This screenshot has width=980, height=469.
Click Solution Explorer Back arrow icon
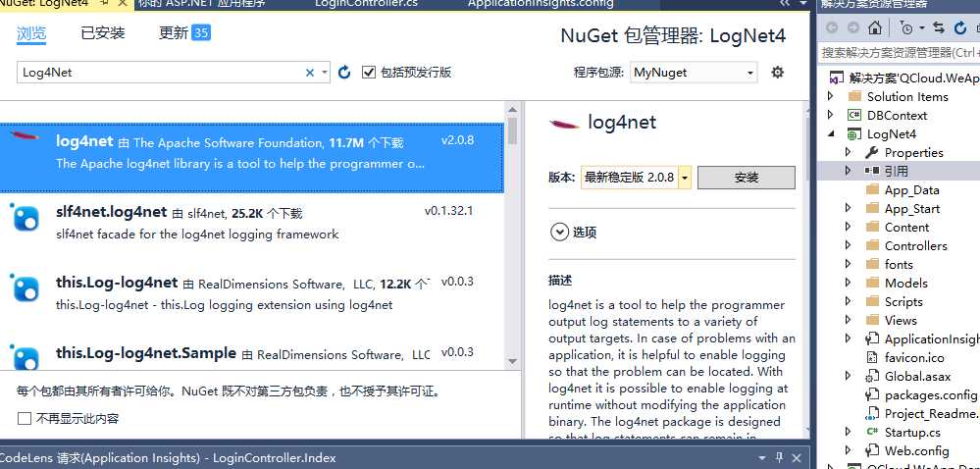coord(831,27)
